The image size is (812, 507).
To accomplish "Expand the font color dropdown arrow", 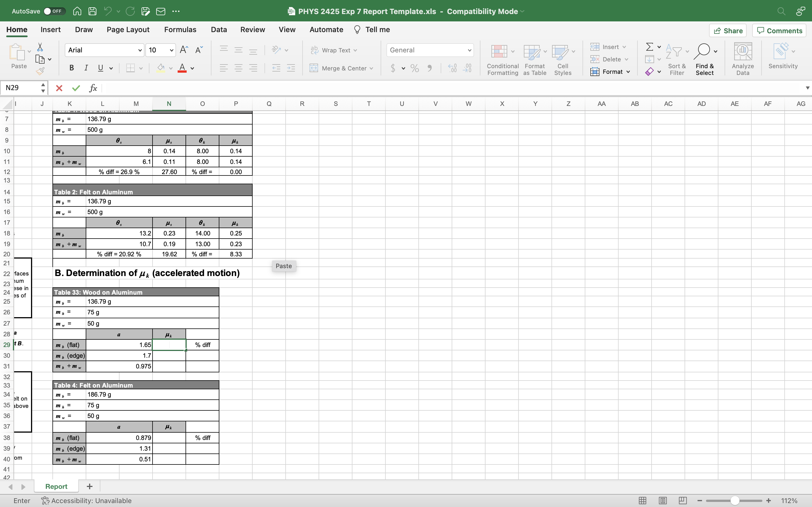I will pyautogui.click(x=193, y=68).
